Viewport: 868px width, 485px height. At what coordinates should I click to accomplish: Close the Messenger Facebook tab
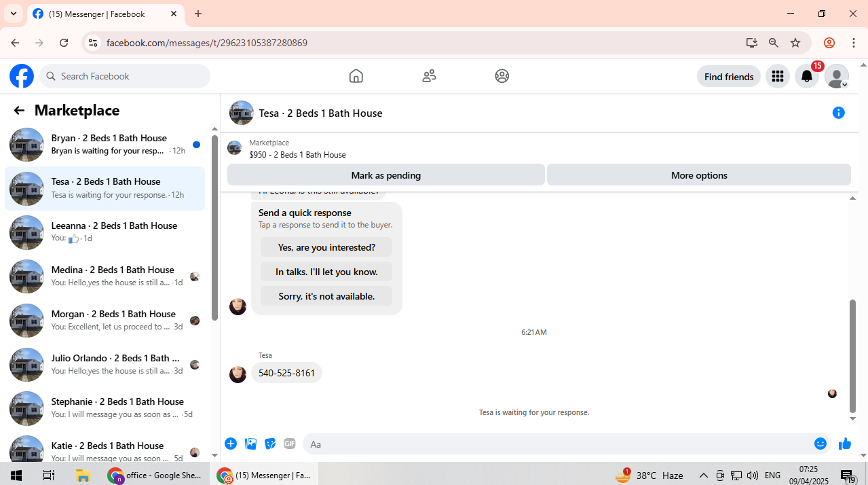(x=174, y=14)
